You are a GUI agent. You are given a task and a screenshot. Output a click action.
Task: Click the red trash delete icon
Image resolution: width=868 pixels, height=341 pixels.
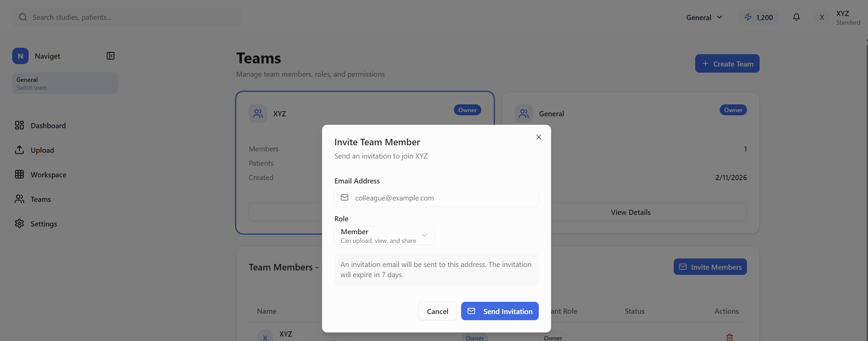pos(729,337)
